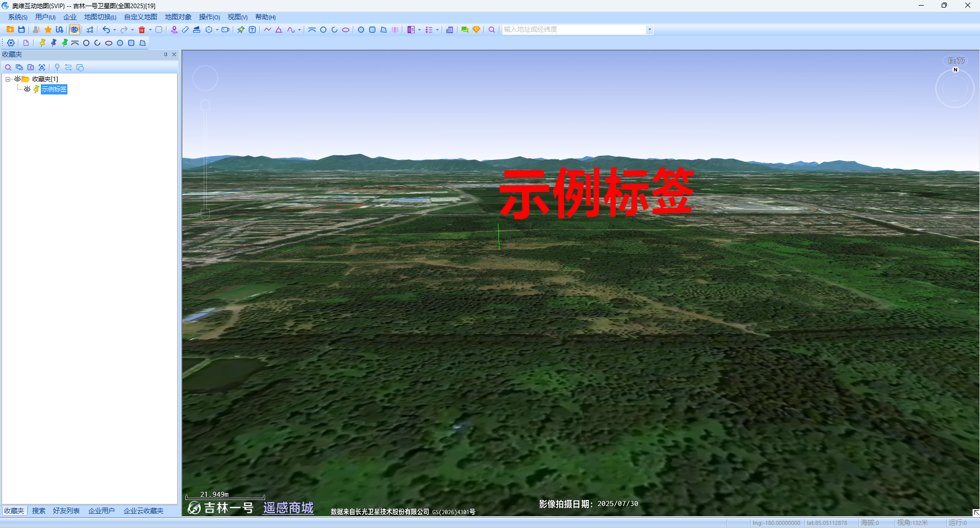
Task: Switch to the 企业云收藏夹 tab
Action: pyautogui.click(x=144, y=511)
